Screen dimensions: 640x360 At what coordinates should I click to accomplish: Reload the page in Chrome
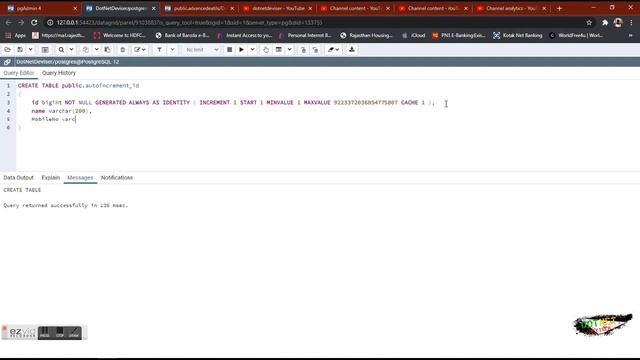coord(34,22)
